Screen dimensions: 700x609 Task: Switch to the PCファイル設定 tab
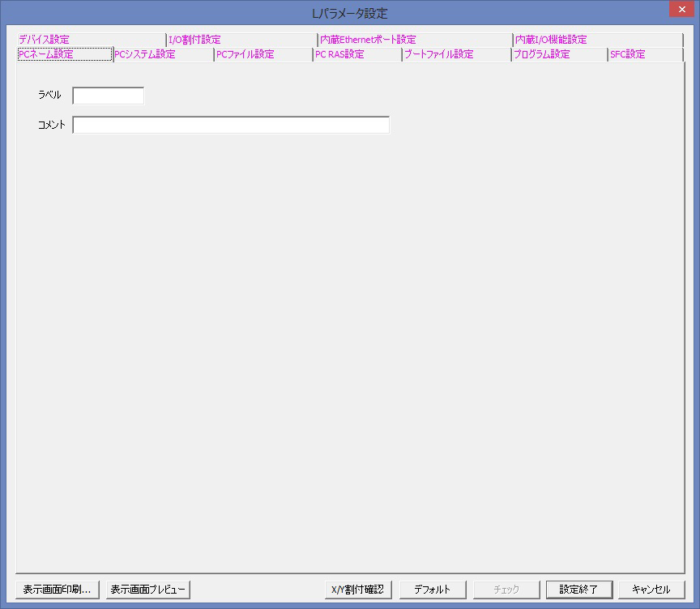(245, 54)
